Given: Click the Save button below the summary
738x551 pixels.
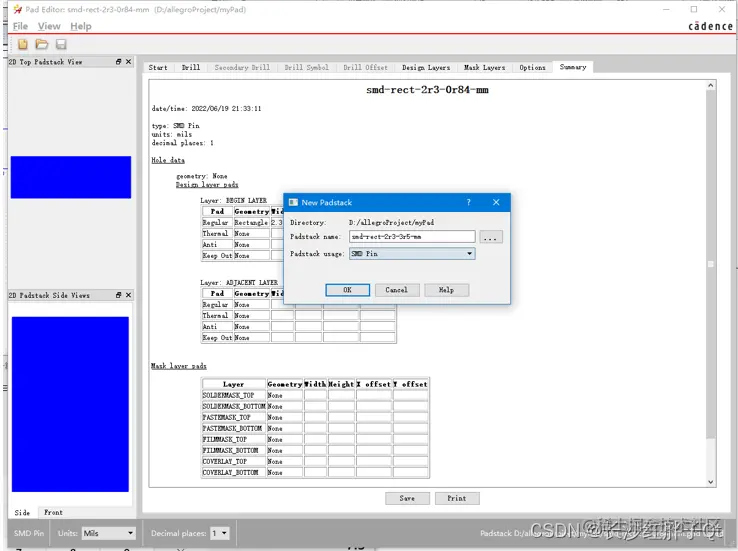Looking at the screenshot, I should pos(407,498).
